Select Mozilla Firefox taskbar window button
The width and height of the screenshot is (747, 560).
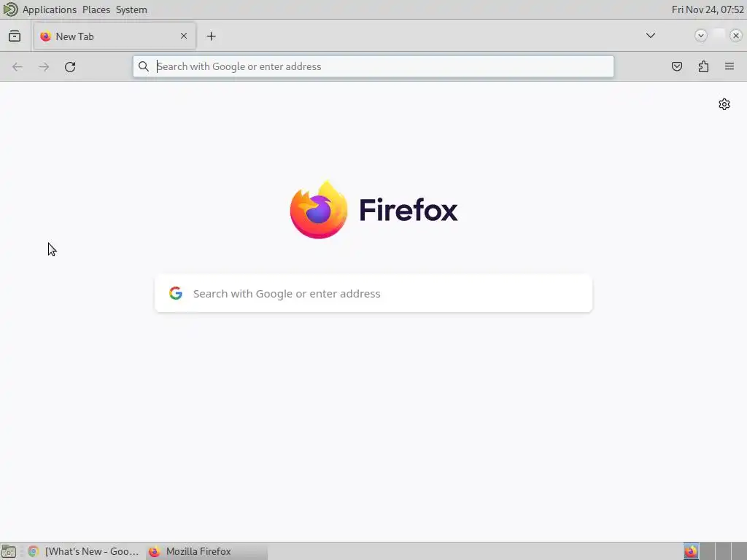click(206, 551)
